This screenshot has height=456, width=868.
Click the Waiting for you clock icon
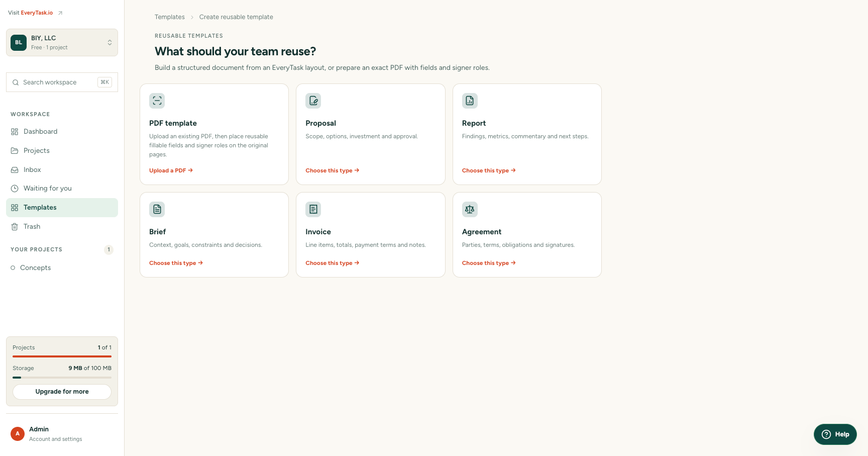[x=15, y=189]
